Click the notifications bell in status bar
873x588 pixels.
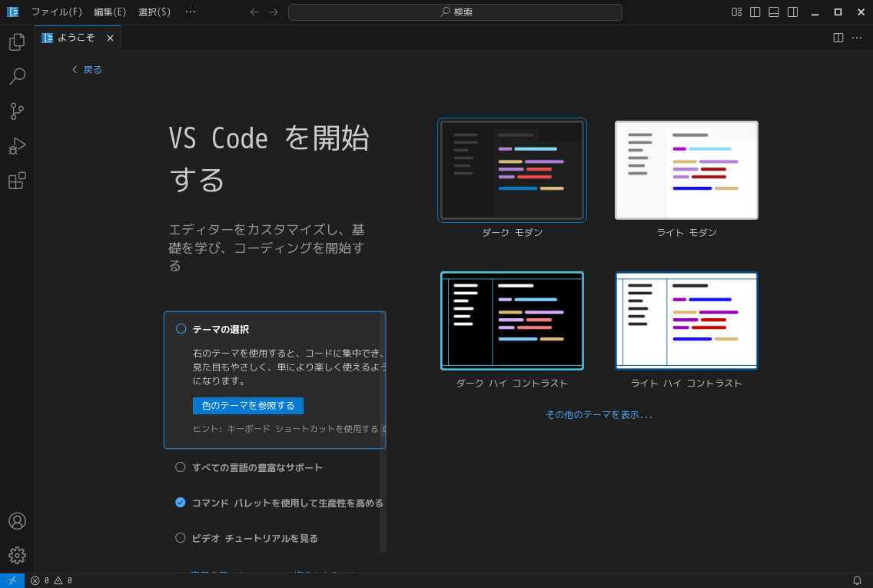tap(857, 580)
